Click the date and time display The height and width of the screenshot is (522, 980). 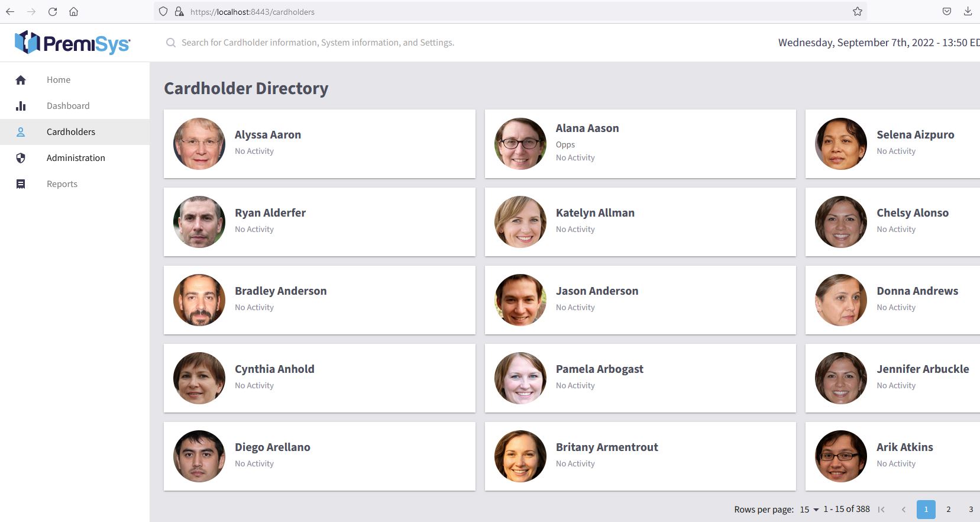(879, 43)
